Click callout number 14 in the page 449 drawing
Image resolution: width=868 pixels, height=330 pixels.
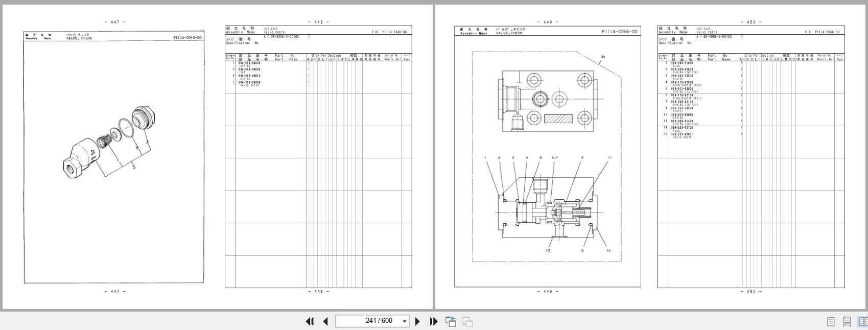[x=608, y=250]
